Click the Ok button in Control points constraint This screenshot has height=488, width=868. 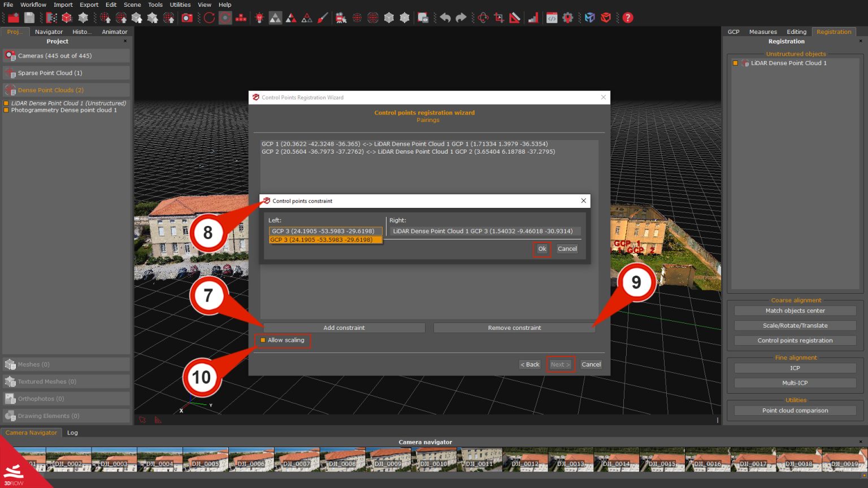pyautogui.click(x=541, y=249)
